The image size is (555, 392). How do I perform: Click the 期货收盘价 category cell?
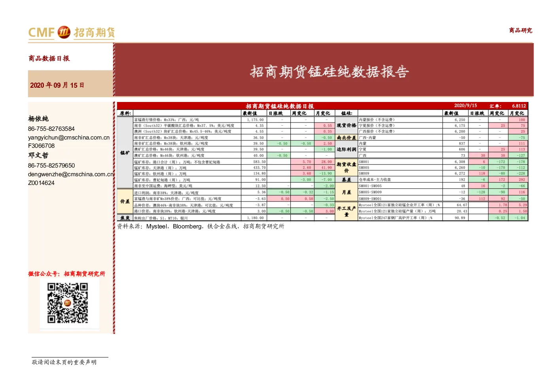(347, 168)
